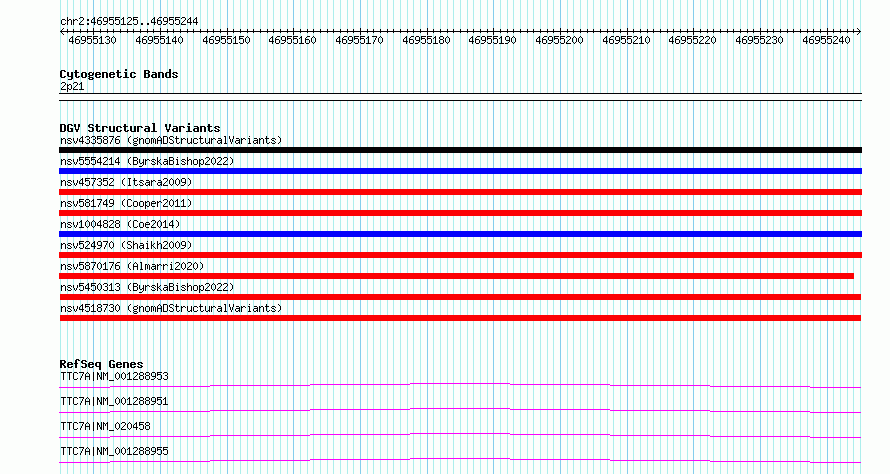Click the chr2:46955125..46955244 coordinate label
Image resolution: width=890 pixels, height=474 pixels.
tap(129, 21)
